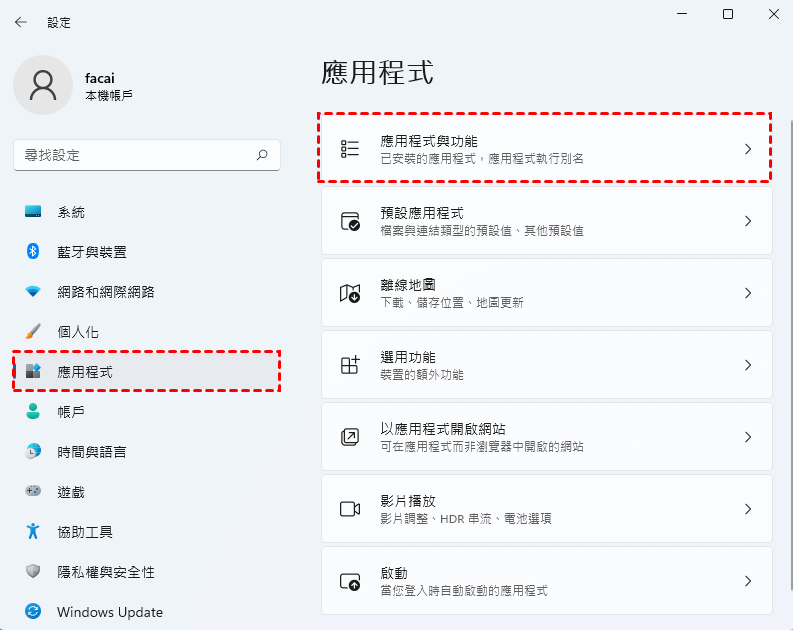Open 預設應用程式 via its right chevron
Viewport: 793px width, 630px height.
pos(747,221)
